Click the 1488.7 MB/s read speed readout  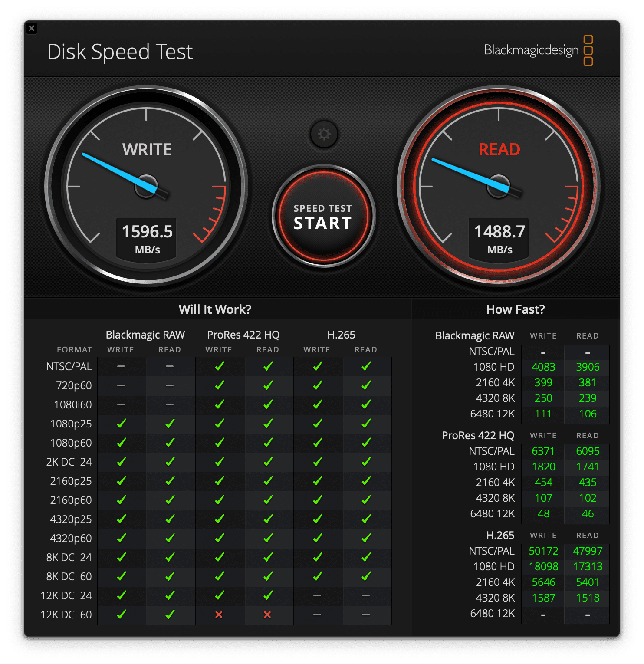tap(499, 238)
